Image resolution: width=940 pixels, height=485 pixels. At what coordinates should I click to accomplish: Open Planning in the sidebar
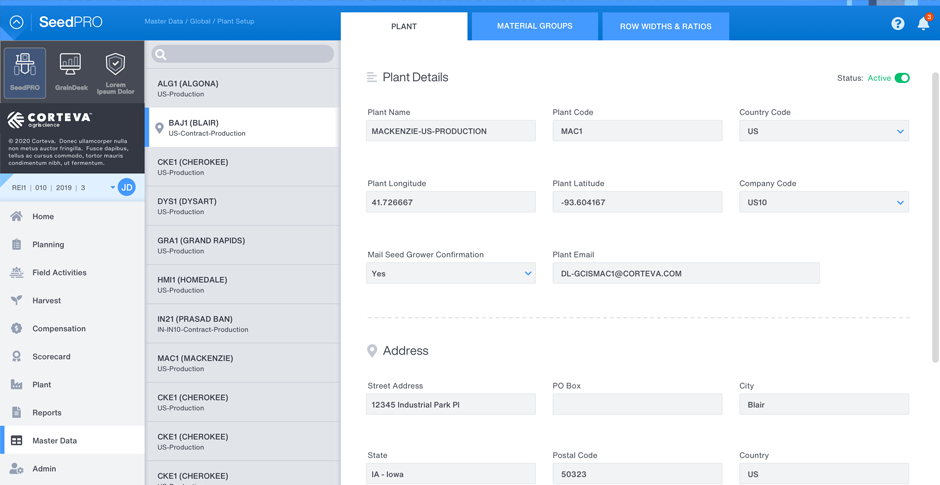(x=72, y=245)
